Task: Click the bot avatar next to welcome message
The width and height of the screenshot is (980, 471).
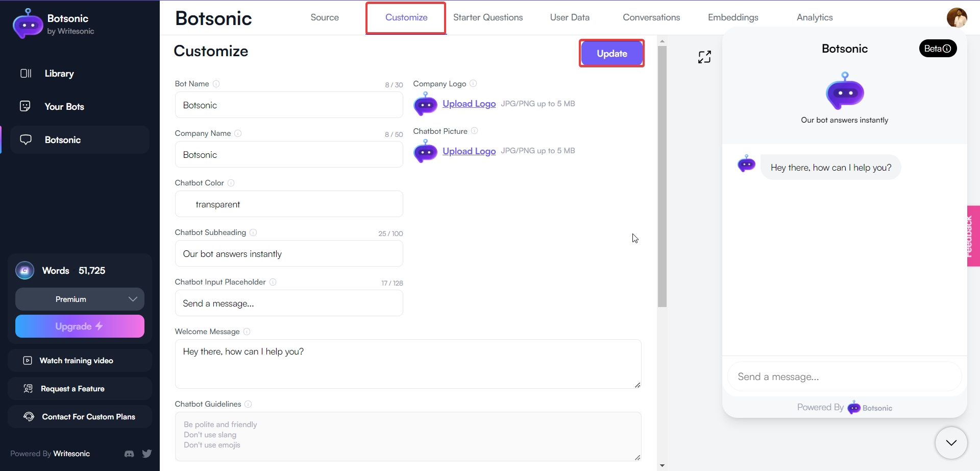Action: tap(746, 163)
